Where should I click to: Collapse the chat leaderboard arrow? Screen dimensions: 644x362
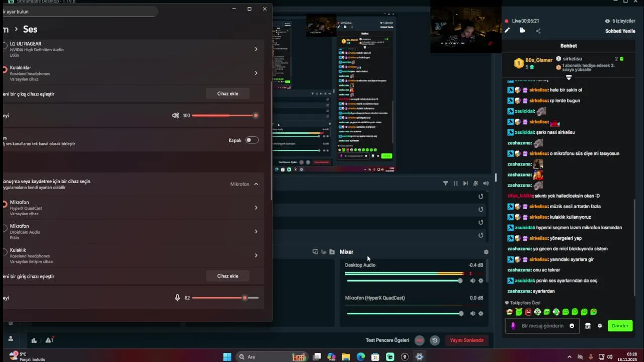pyautogui.click(x=569, y=77)
